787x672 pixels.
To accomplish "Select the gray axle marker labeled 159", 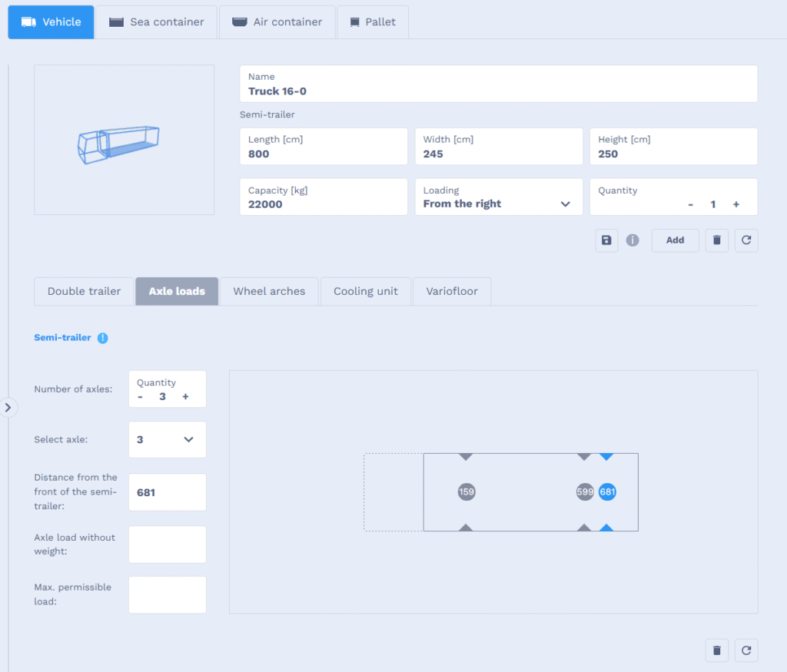I will click(467, 492).
